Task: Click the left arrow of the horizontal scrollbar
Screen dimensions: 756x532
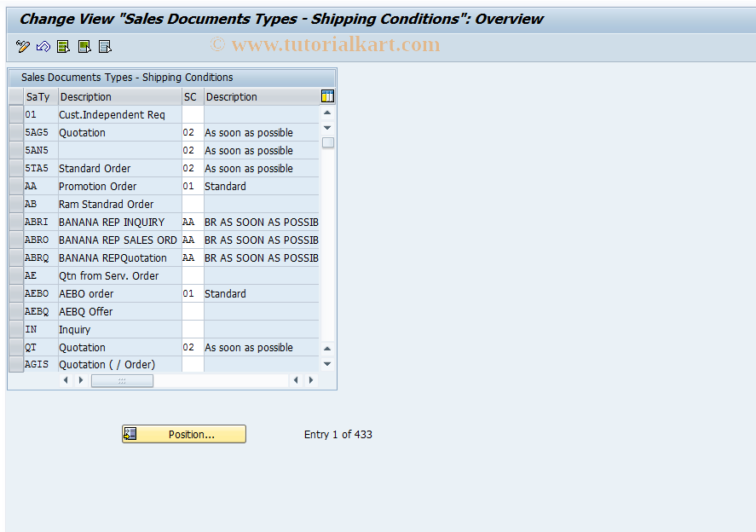Action: (x=66, y=380)
